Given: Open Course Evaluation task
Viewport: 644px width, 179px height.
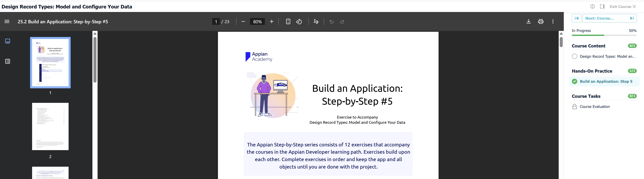Looking at the screenshot, I should (595, 107).
